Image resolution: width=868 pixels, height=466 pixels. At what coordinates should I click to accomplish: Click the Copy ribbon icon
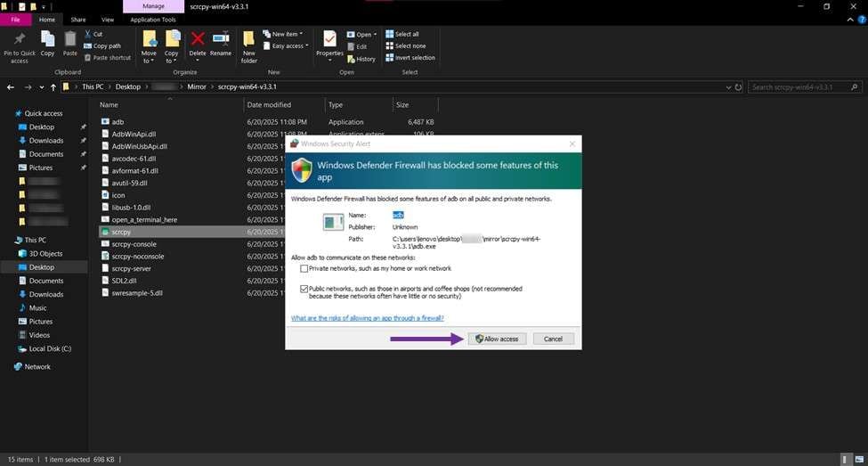(x=47, y=39)
